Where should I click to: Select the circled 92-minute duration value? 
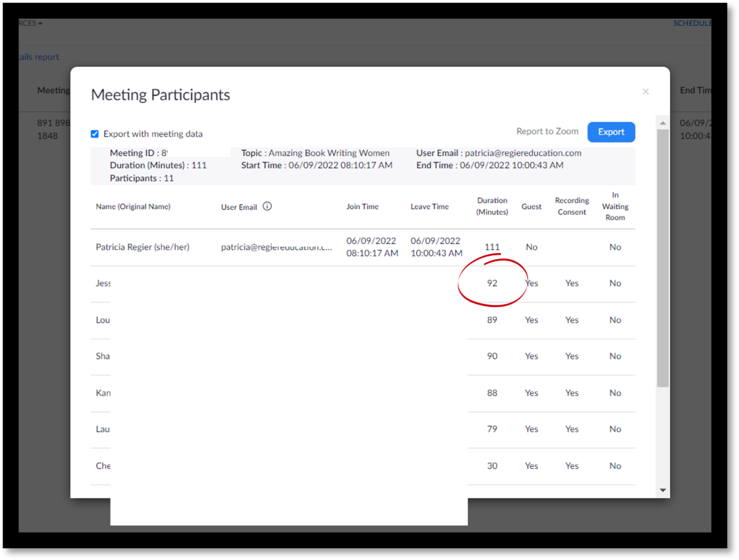pos(492,283)
